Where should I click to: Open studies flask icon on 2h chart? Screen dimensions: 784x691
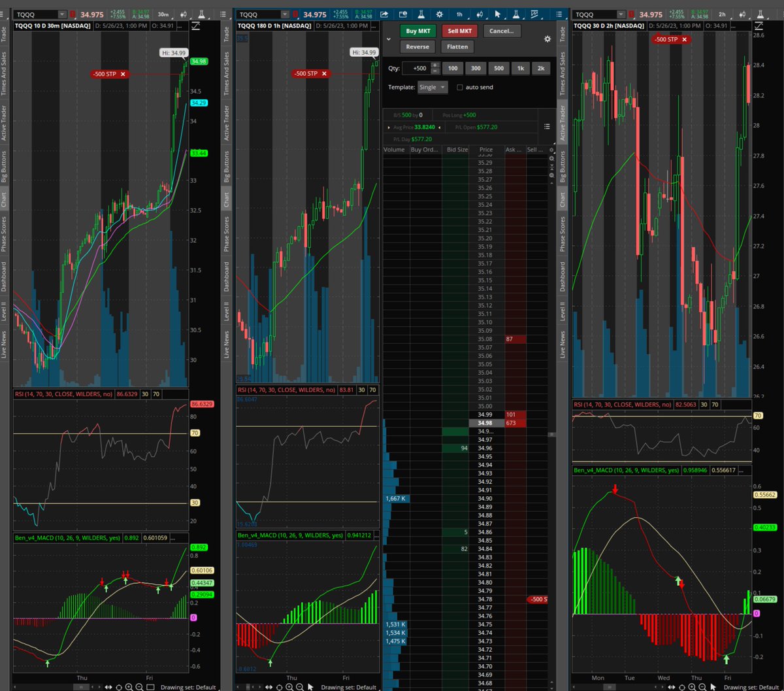click(x=760, y=14)
